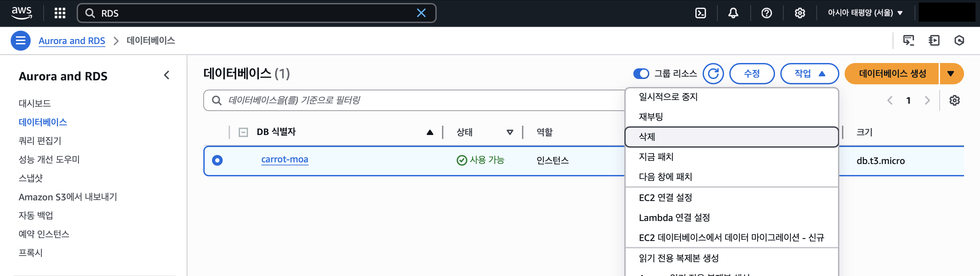Choose EC2 데이터베이스에서 데이터 마이그레이션 menu item
The height and width of the screenshot is (276, 980).
(x=731, y=238)
